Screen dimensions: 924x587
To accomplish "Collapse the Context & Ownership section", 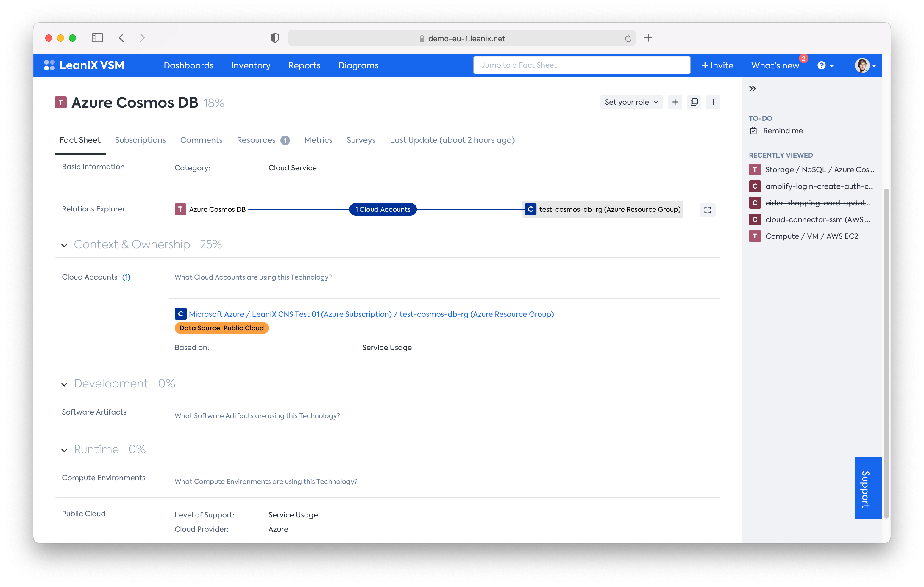I will point(64,244).
